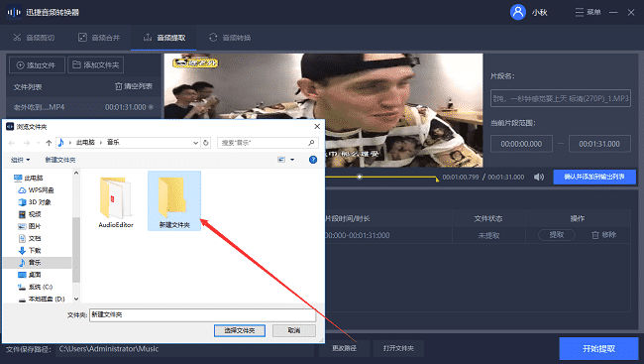Viewport: 644px width, 364px height.
Task: Click the 添加文件夹 button
Action: [x=95, y=65]
